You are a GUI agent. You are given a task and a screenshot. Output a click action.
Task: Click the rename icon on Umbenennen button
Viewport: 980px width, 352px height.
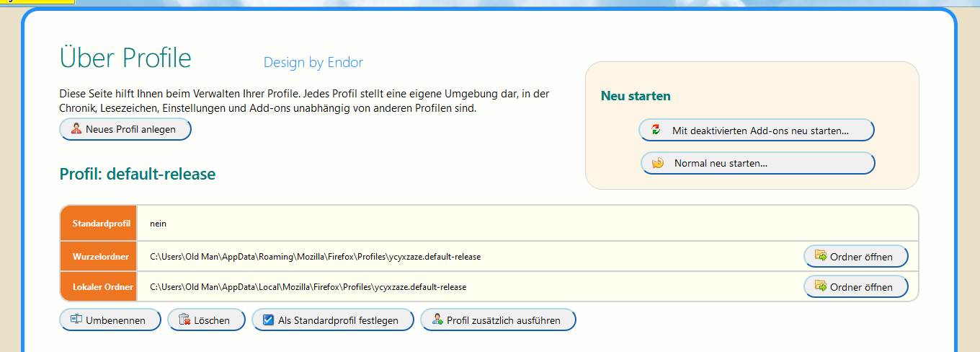(76, 320)
